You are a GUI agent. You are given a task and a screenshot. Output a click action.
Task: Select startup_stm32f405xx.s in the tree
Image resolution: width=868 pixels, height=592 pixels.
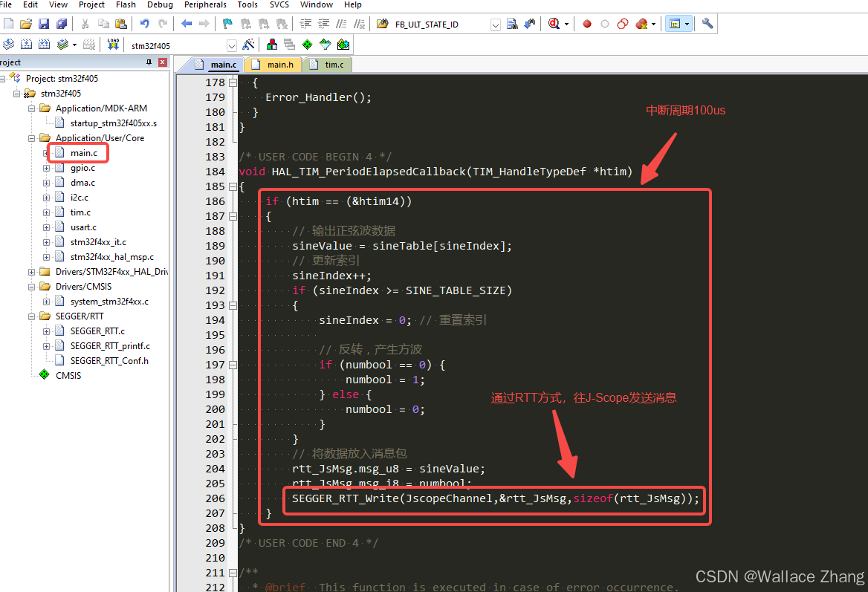coord(114,123)
